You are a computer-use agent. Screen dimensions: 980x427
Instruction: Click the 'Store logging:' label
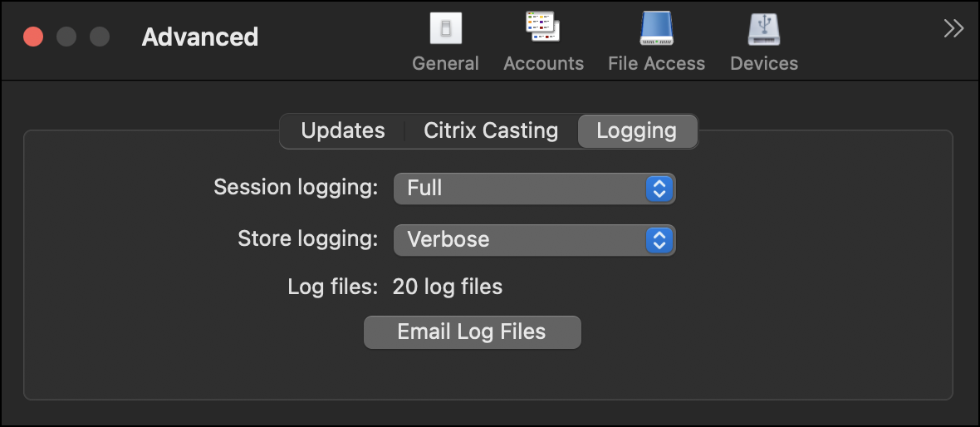tap(307, 239)
